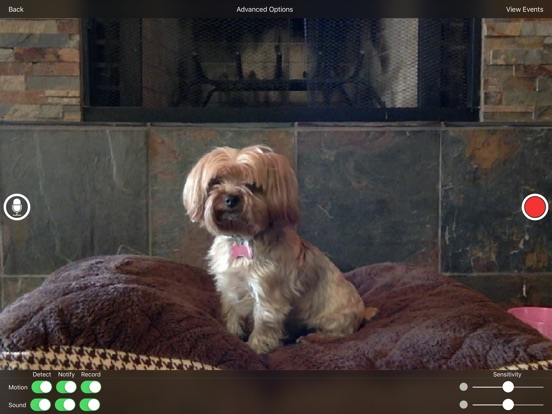Disable Sound Detect switch
This screenshot has height=414, width=552.
point(41,404)
